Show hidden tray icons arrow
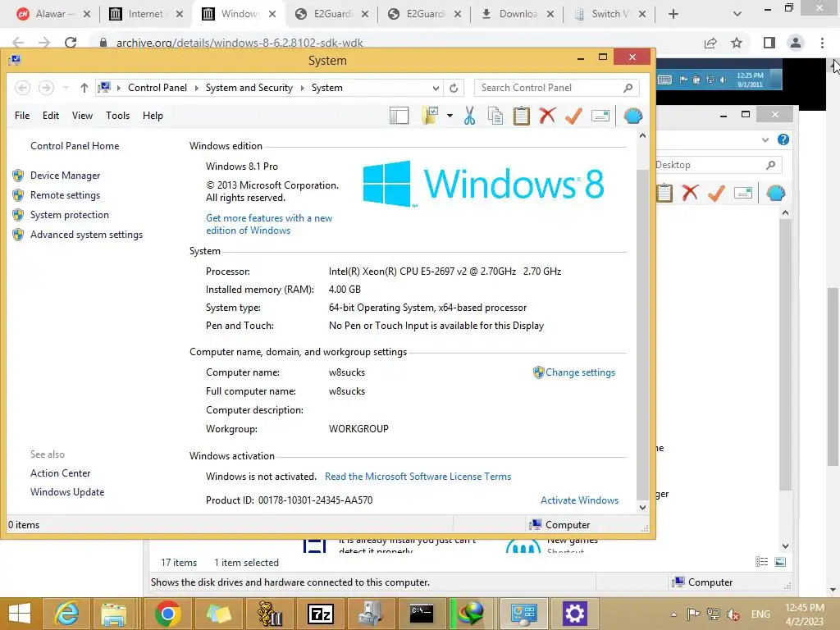Screen dimensions: 840x630 pyautogui.click(x=674, y=614)
